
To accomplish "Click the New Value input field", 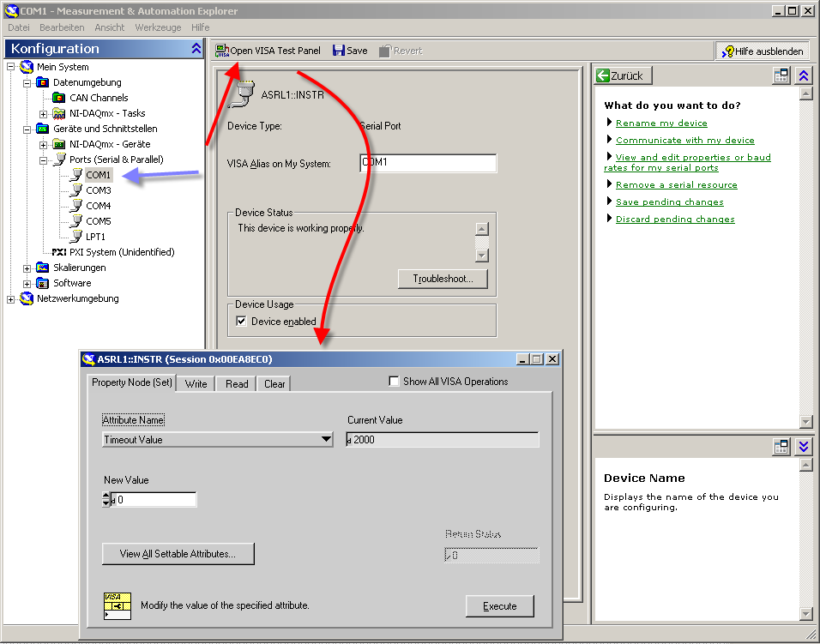I will point(154,499).
